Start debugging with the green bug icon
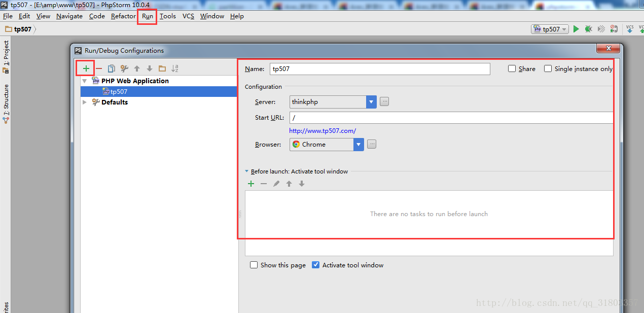 tap(588, 29)
